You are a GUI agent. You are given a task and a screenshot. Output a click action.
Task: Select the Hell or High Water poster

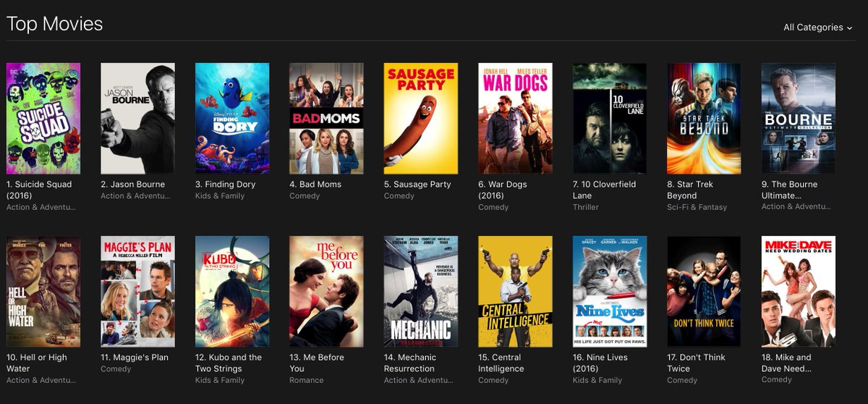coord(43,292)
